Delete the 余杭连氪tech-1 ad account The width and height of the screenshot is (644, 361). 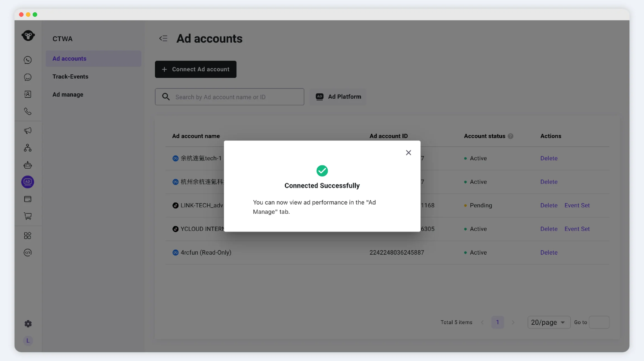[x=549, y=158]
